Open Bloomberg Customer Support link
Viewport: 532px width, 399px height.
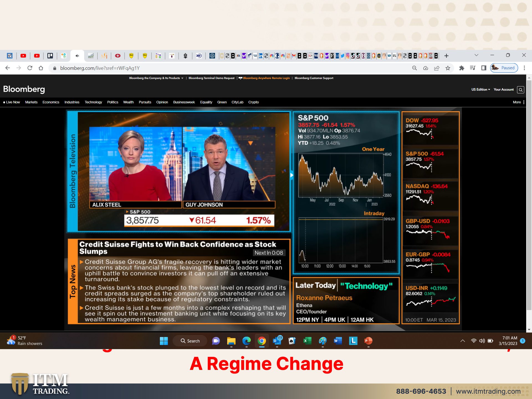314,78
